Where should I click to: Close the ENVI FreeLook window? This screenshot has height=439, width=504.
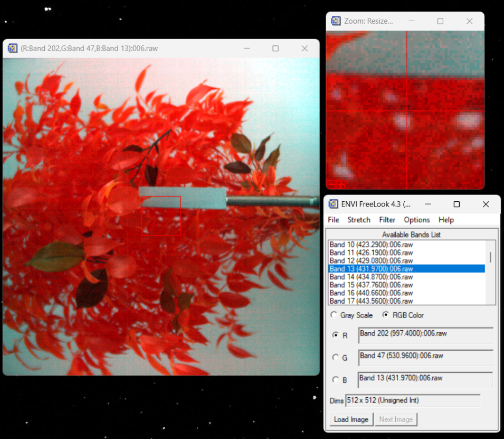click(486, 204)
